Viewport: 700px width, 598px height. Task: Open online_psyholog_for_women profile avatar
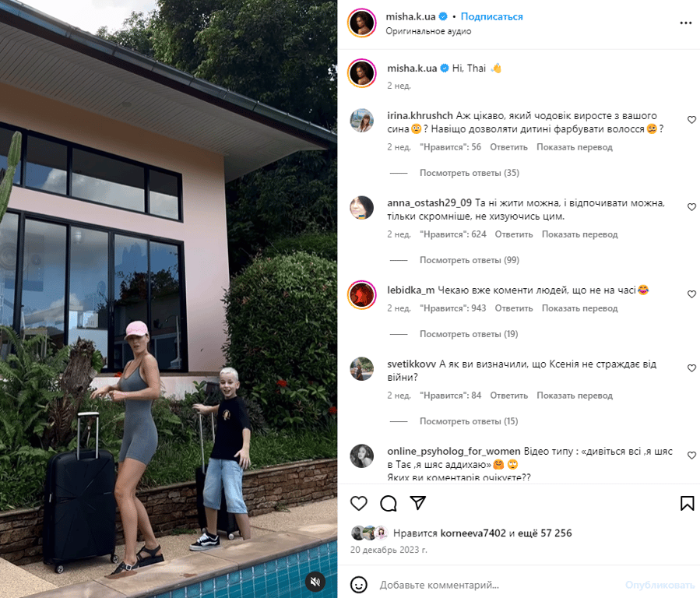361,456
